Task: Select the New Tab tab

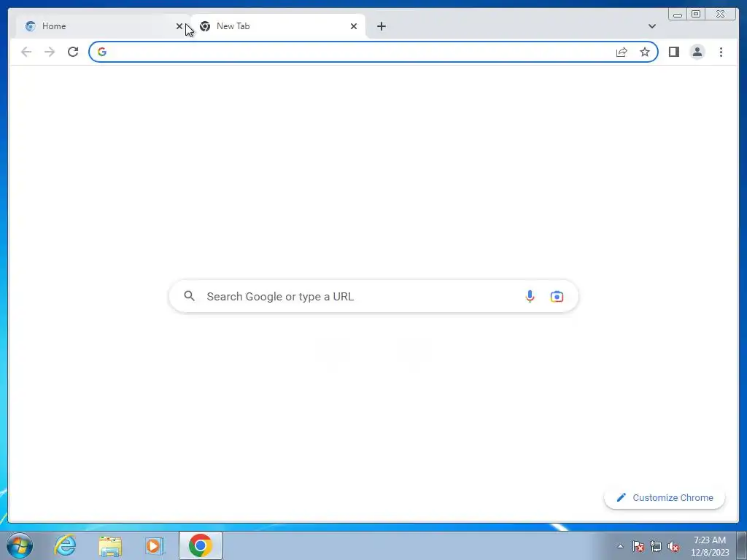Action: click(x=278, y=26)
